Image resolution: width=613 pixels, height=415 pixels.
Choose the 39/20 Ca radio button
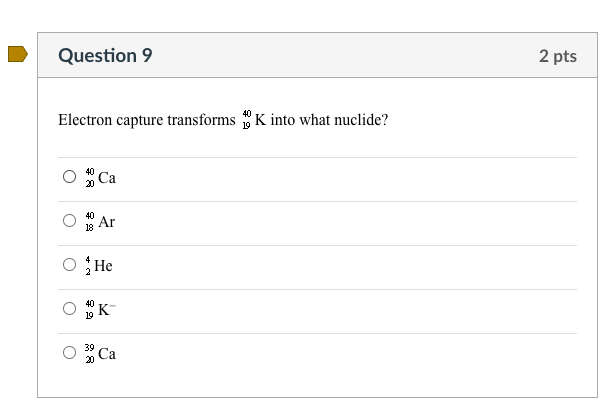click(x=69, y=354)
